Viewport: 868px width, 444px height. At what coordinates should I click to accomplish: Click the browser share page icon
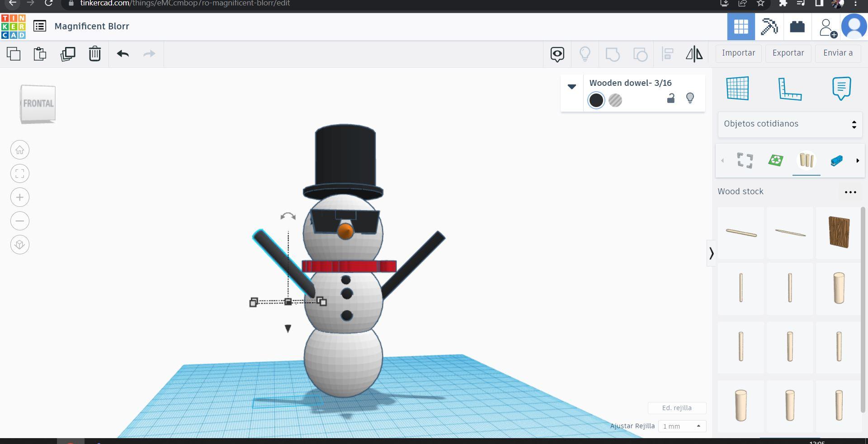(742, 3)
